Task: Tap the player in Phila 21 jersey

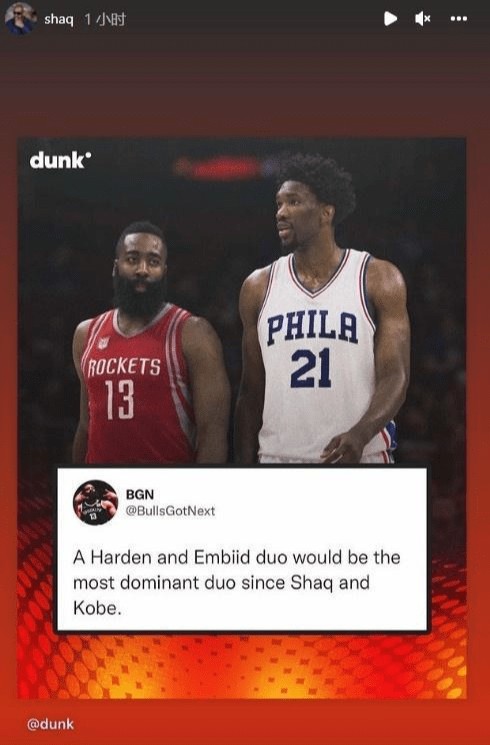Action: 323,309
